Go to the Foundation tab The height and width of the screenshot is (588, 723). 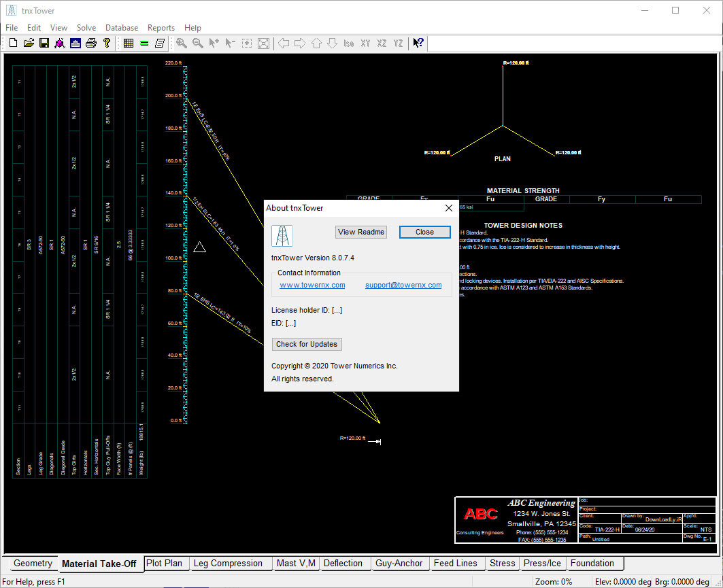pos(592,564)
